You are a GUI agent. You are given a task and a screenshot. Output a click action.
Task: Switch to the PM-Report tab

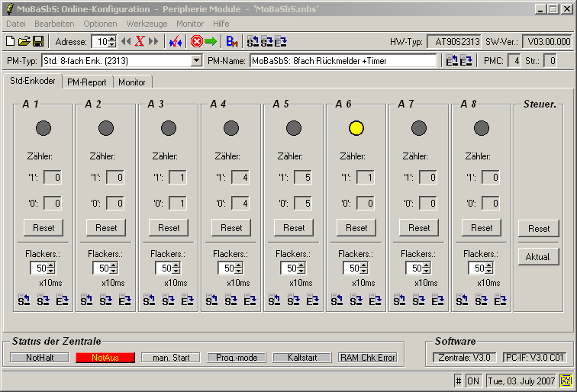click(86, 82)
